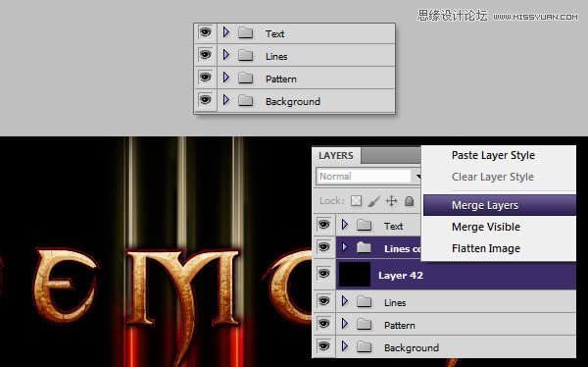Toggle visibility of Text group in Layers panel
588x367 pixels.
pyautogui.click(x=323, y=225)
